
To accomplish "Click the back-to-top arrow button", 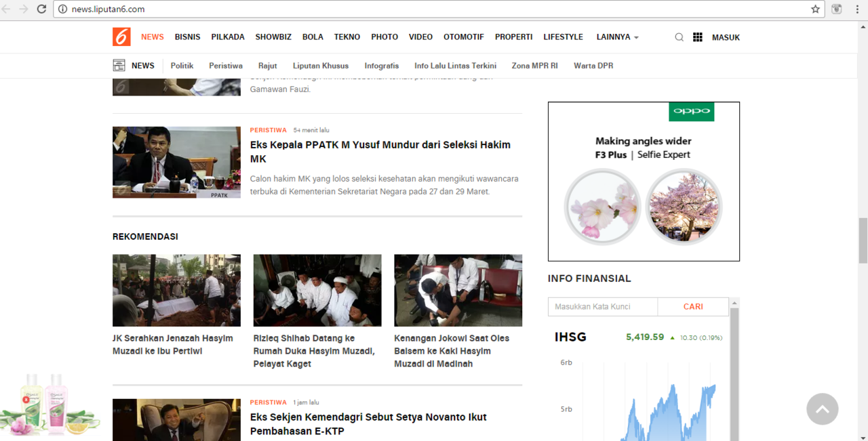I will [823, 409].
